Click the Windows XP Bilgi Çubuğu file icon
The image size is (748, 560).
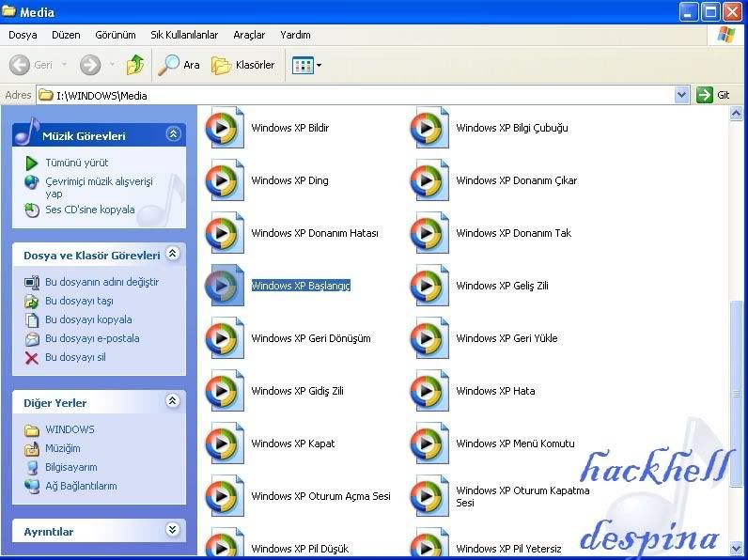pyautogui.click(x=429, y=128)
